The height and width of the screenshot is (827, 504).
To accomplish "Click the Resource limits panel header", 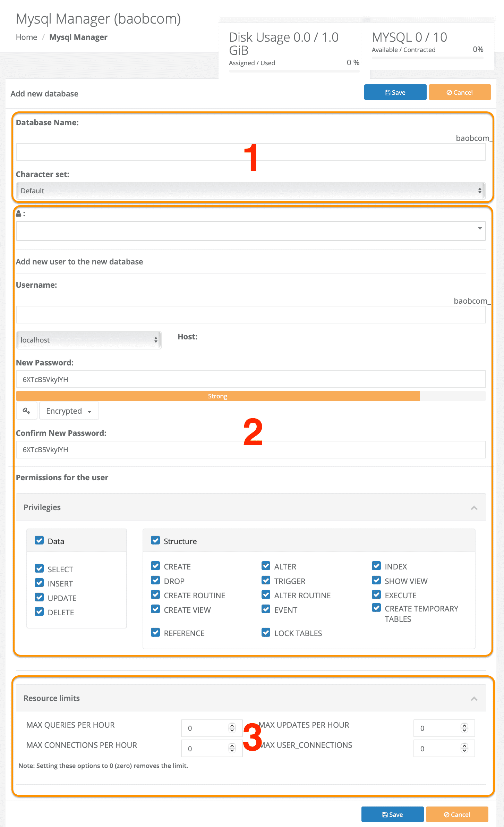I will (x=251, y=698).
